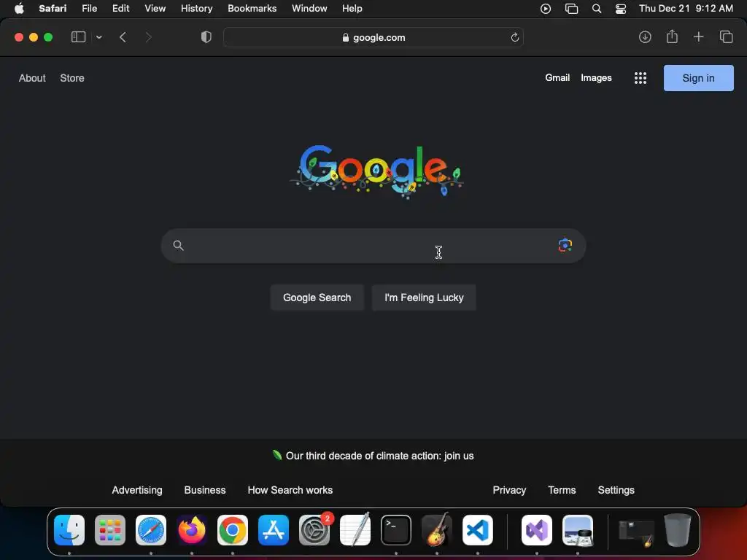Open the Apple menu

[x=19, y=9]
